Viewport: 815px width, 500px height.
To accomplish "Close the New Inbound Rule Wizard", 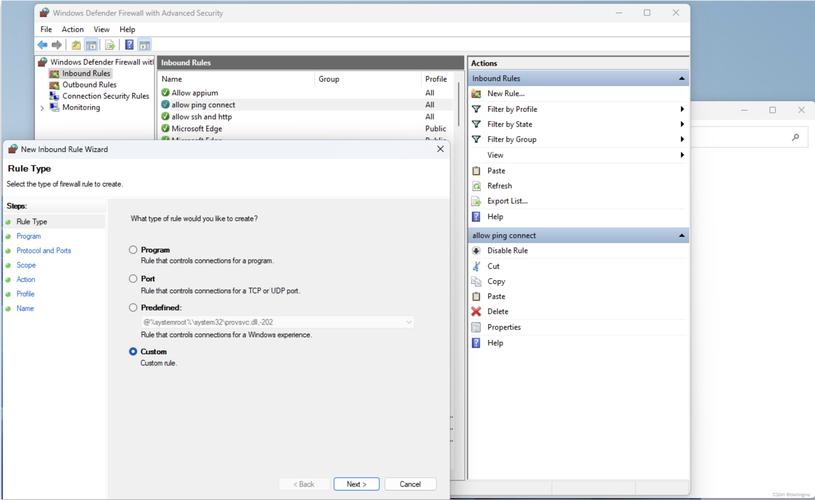I will pyautogui.click(x=440, y=149).
